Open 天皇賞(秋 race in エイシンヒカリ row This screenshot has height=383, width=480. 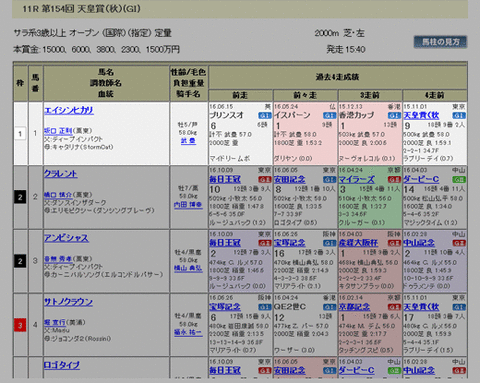(x=421, y=115)
